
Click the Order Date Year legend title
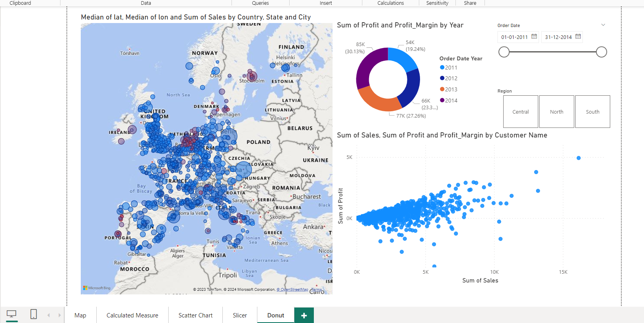(x=461, y=58)
